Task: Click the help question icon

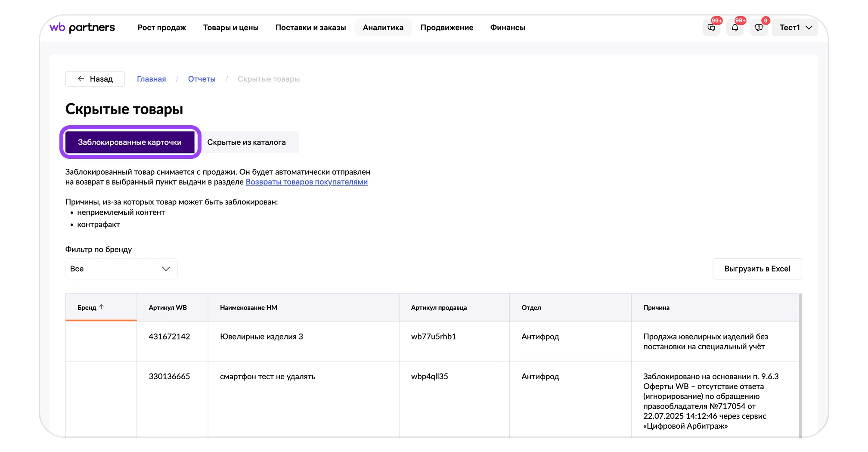Action: tap(759, 28)
